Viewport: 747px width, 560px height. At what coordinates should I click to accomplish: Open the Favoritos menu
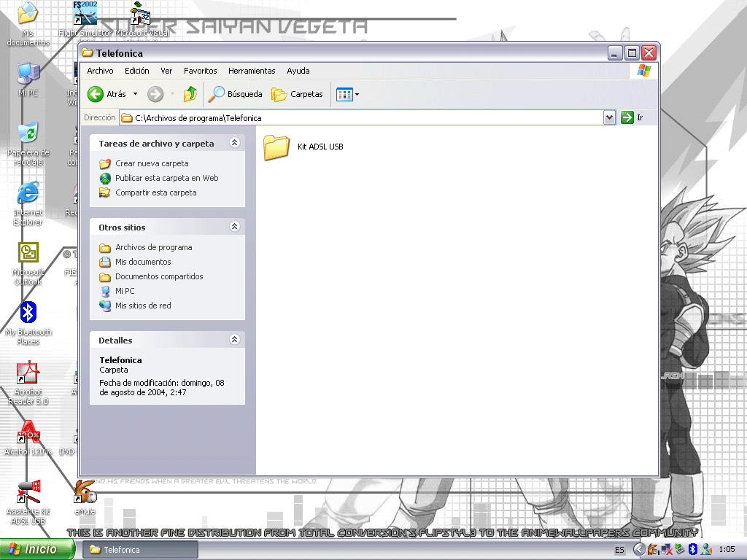200,71
